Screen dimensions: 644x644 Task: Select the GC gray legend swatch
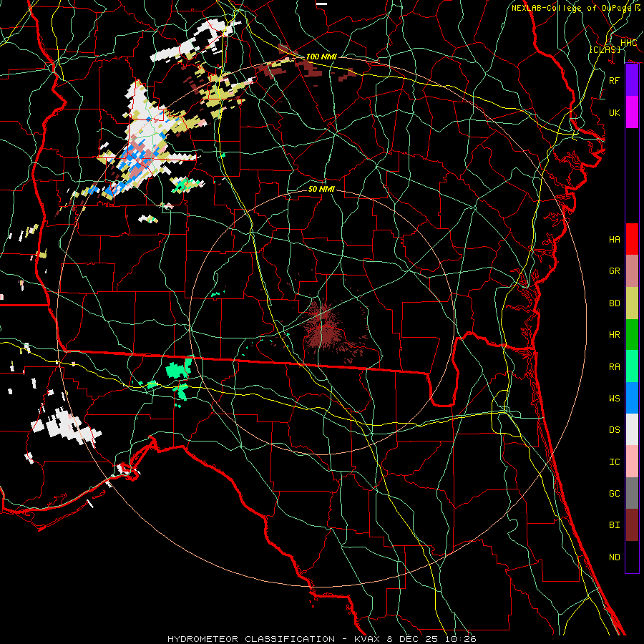pos(632,493)
